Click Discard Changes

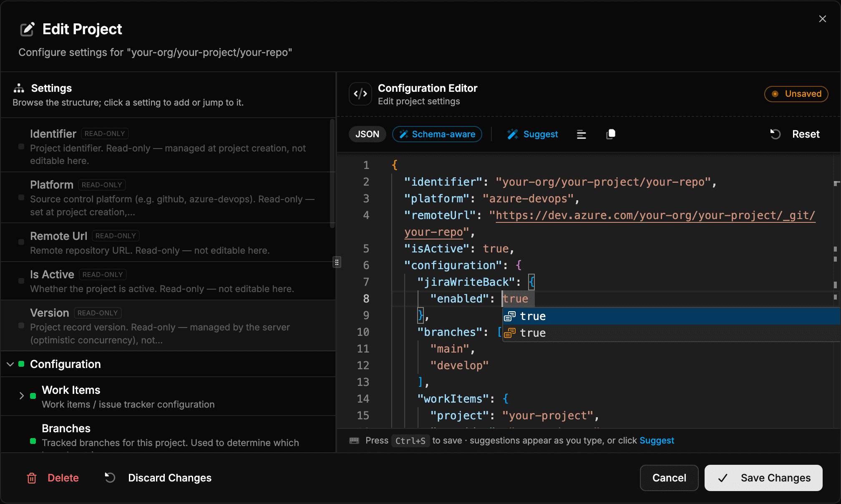158,478
